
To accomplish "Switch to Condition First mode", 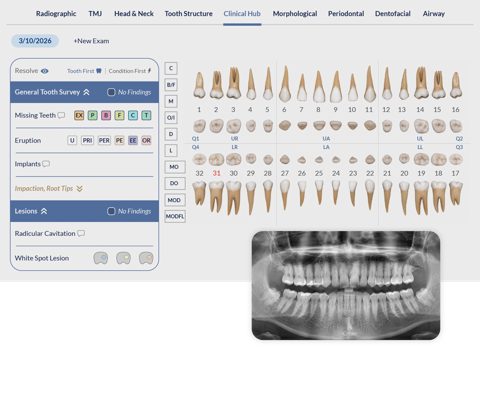I will point(130,71).
